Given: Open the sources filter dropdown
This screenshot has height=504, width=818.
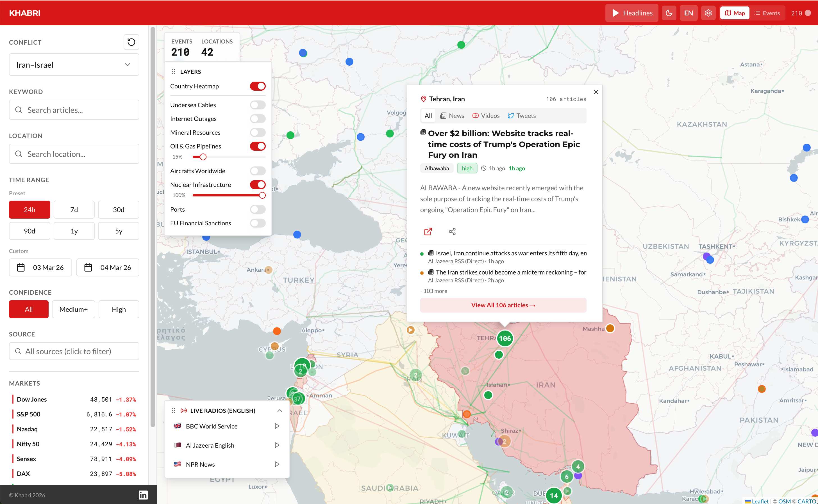Looking at the screenshot, I should pos(74,351).
